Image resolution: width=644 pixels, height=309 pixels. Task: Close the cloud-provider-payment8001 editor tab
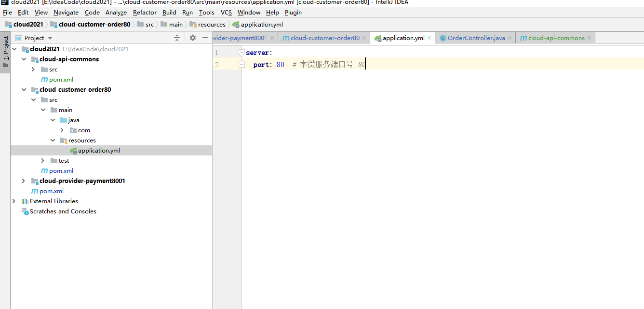272,38
